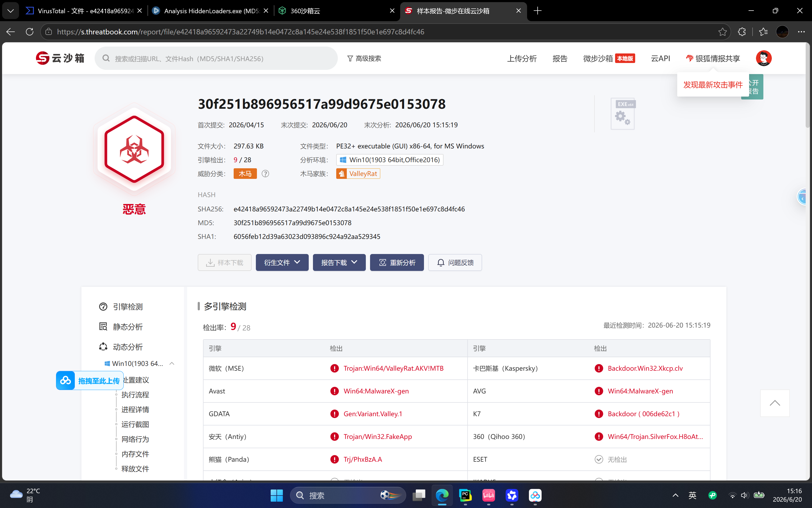
Task: Open the browser tab list chevron
Action: (x=10, y=11)
